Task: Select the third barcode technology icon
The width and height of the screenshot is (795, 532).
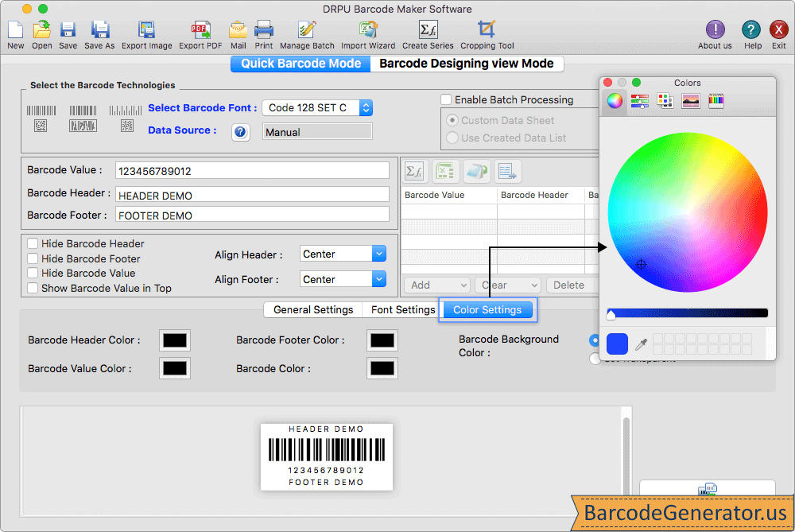Action: point(126,118)
